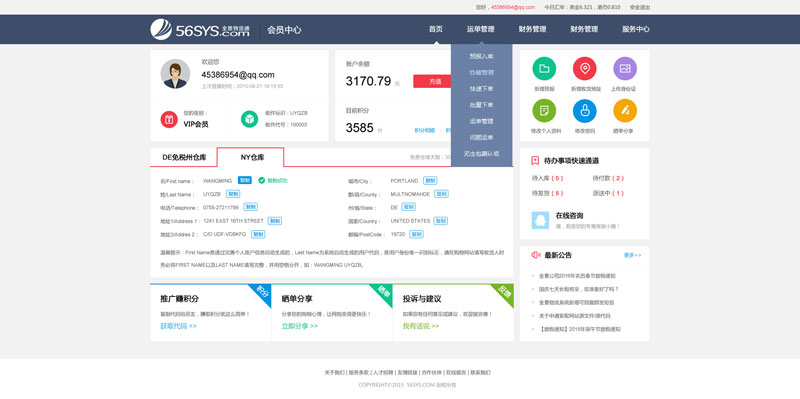Click 联系我们 footer link
Image resolution: width=800 pixels, height=399 pixels.
[x=480, y=372]
